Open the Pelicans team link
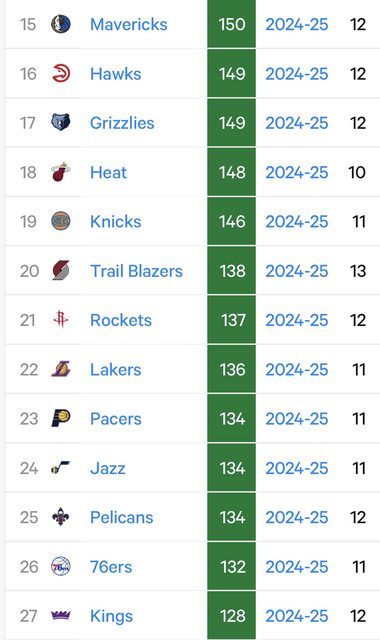This screenshot has width=380, height=640. pyautogui.click(x=122, y=517)
